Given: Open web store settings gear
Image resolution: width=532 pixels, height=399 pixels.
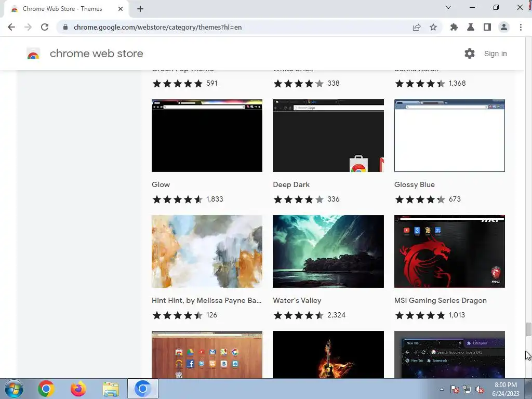Looking at the screenshot, I should click(x=470, y=54).
